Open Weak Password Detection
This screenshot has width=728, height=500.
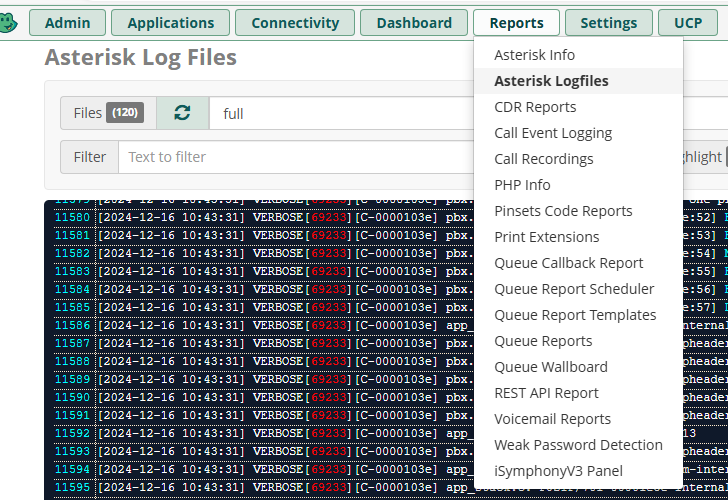pyautogui.click(x=578, y=445)
